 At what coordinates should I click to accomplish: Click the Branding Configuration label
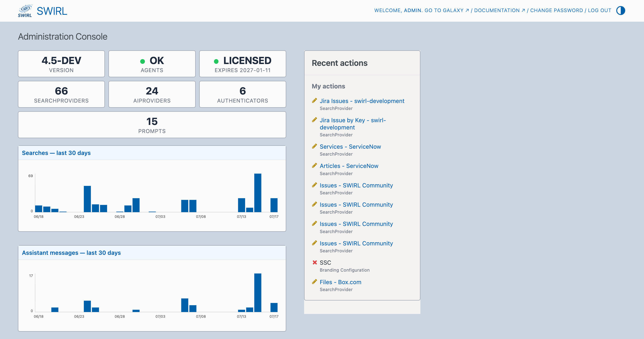pyautogui.click(x=345, y=270)
